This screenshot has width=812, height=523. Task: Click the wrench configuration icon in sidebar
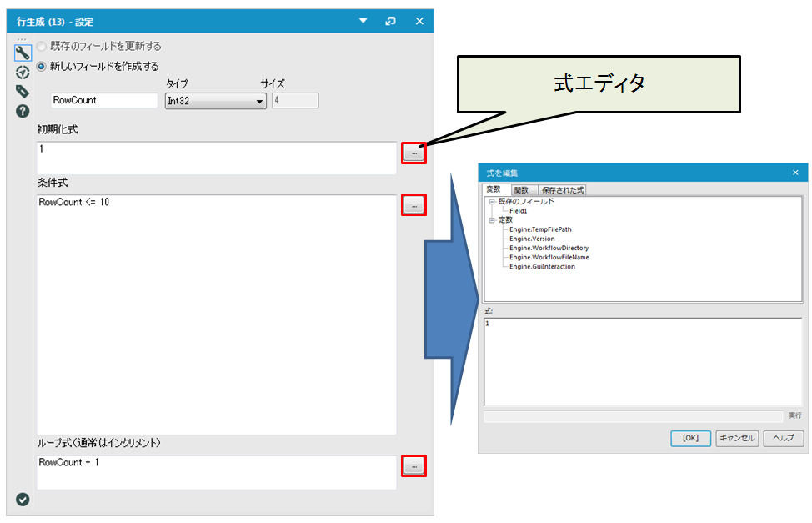pyautogui.click(x=23, y=53)
